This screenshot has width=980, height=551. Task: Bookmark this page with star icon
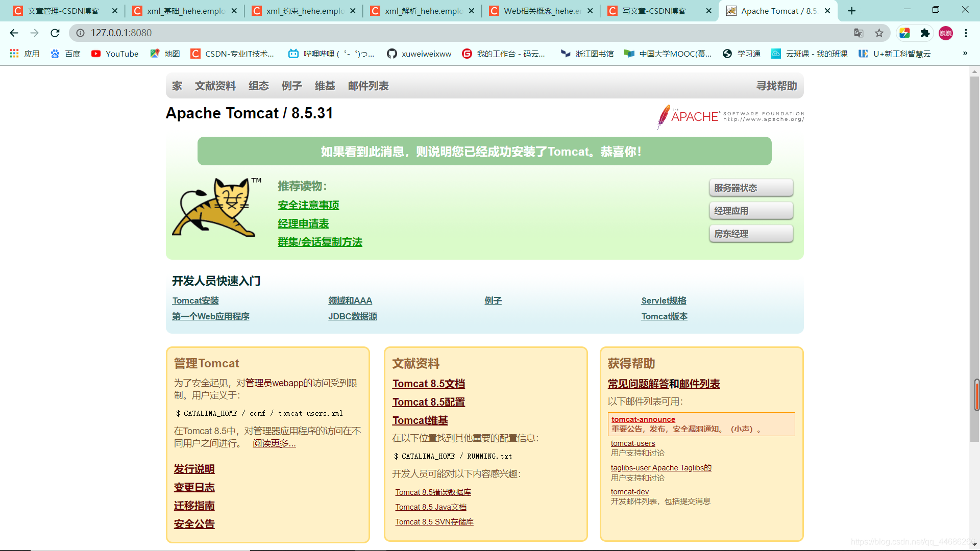879,33
